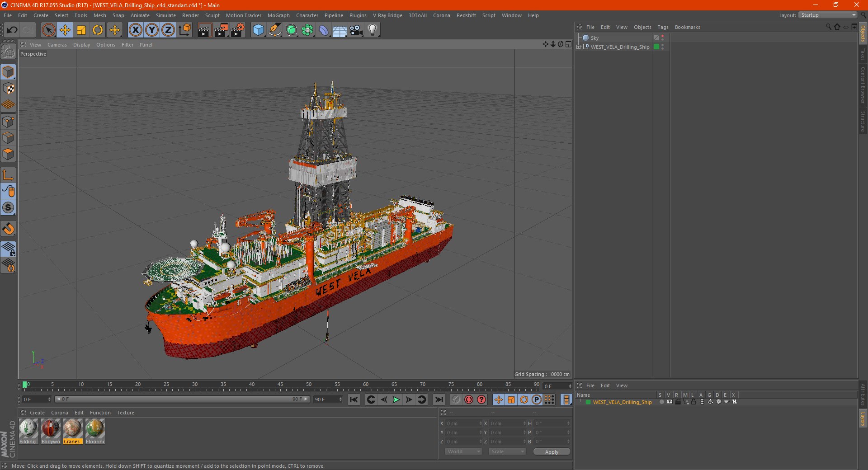Activate the Rotate tool
The image size is (868, 470).
point(98,30)
